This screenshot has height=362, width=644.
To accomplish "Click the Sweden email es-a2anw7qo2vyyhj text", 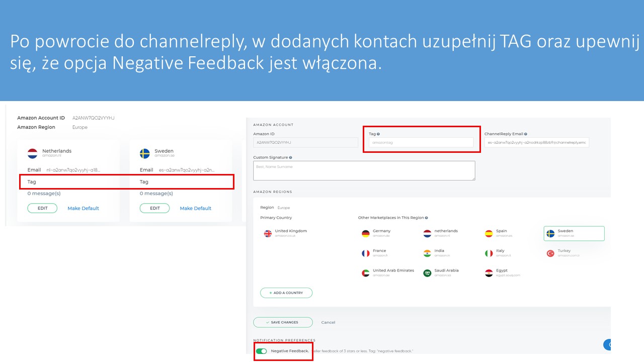I will point(187,170).
